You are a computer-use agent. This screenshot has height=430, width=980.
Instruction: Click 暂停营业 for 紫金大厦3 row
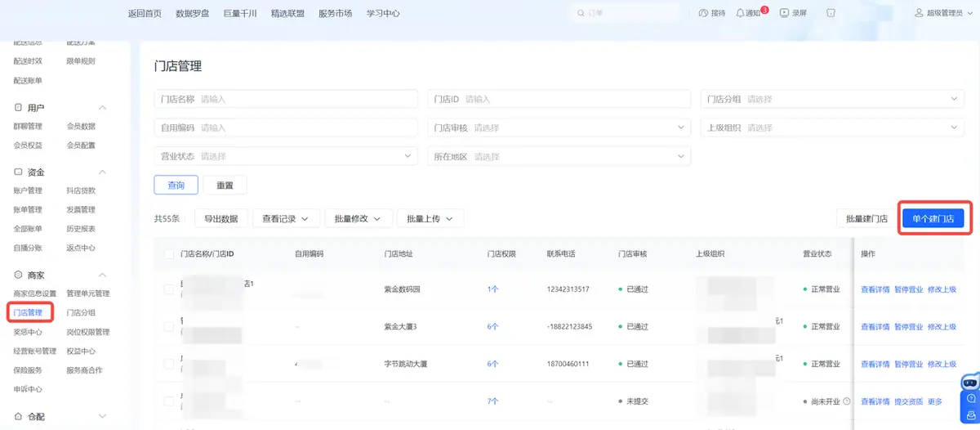[x=909, y=326]
